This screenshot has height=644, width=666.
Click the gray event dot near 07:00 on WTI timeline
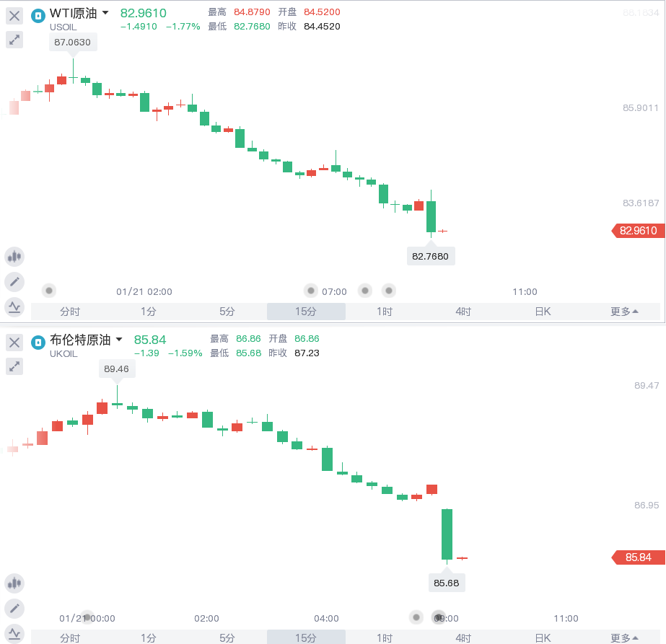click(x=310, y=291)
